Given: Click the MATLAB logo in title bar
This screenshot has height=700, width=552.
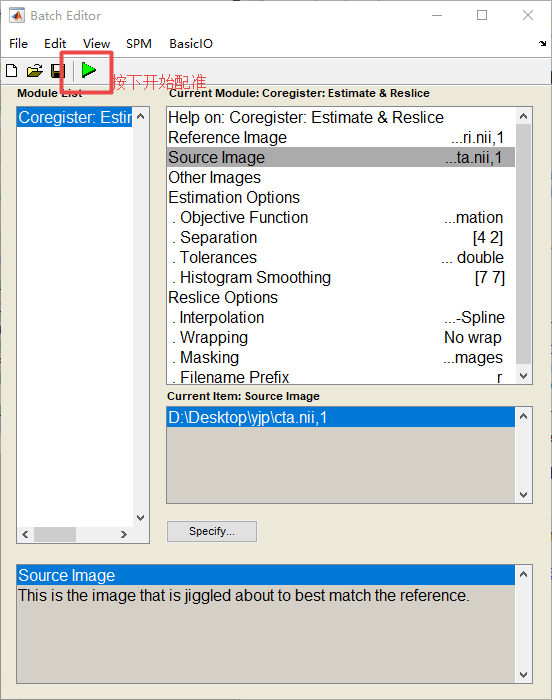Looking at the screenshot, I should 17,16.
